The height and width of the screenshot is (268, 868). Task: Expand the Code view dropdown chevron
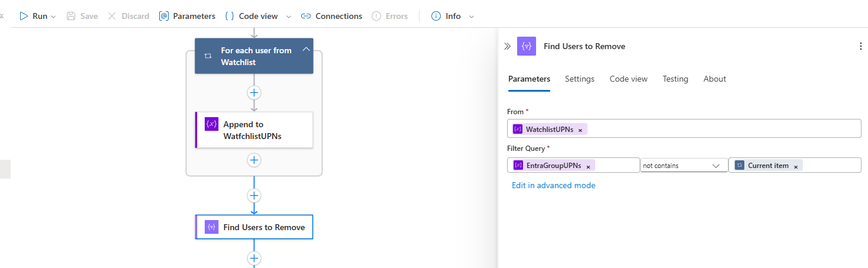(x=289, y=17)
